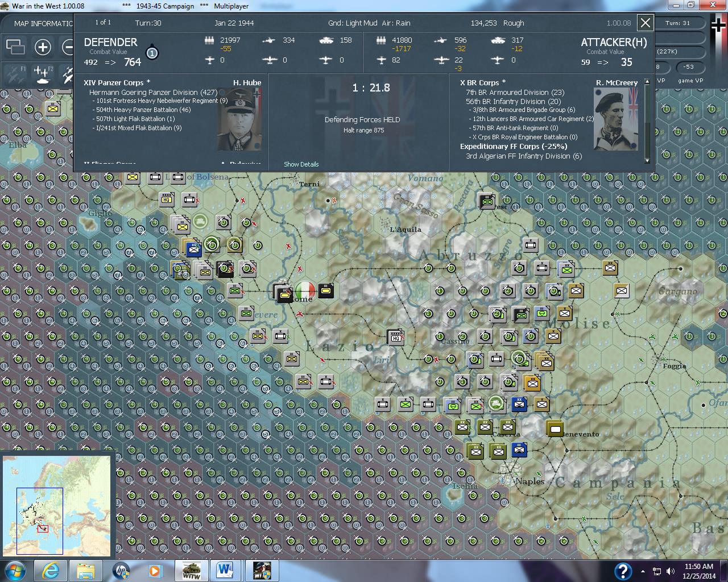Open Internet Explorer from the taskbar

tap(51, 570)
